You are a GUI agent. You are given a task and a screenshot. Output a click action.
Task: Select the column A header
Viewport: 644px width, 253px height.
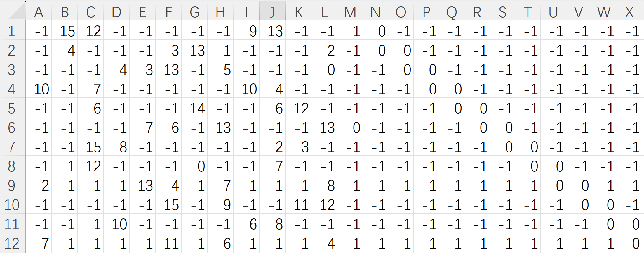pos(39,12)
